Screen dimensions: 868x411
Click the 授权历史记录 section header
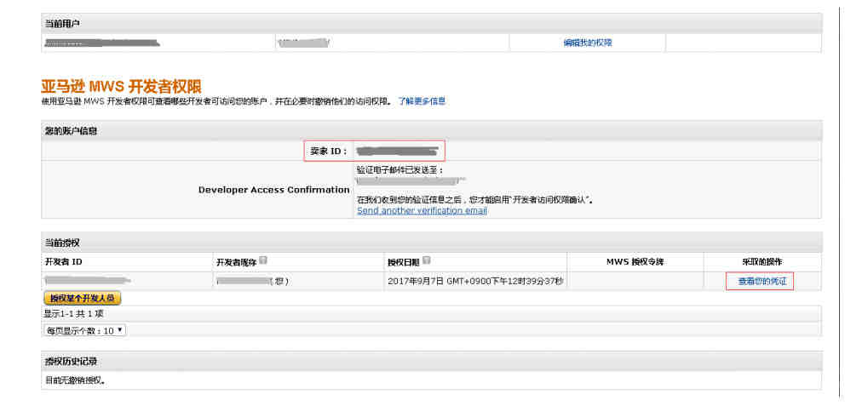[431, 361]
